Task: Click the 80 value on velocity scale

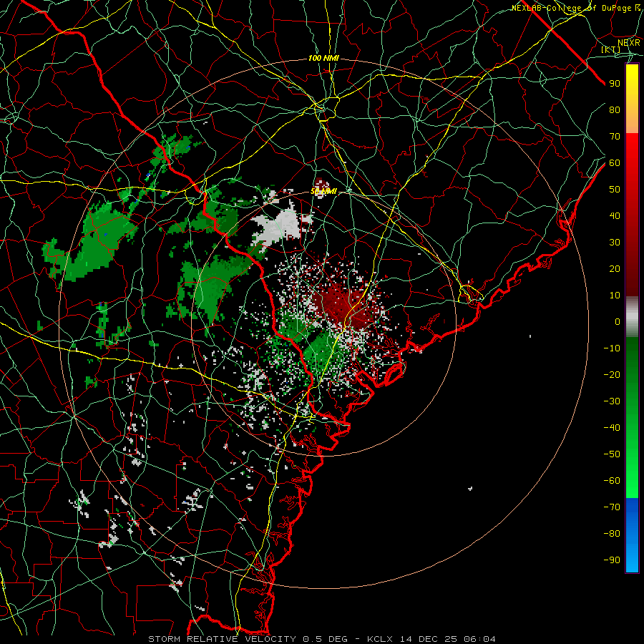Action: pos(615,110)
